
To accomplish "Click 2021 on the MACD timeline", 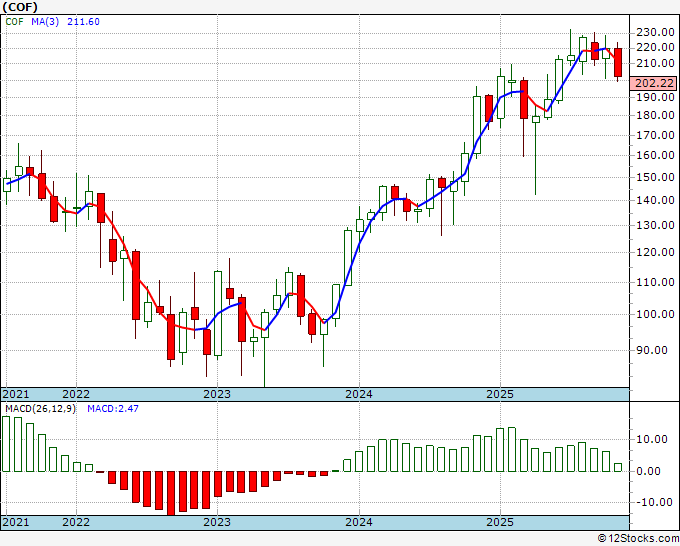I will pos(16,522).
